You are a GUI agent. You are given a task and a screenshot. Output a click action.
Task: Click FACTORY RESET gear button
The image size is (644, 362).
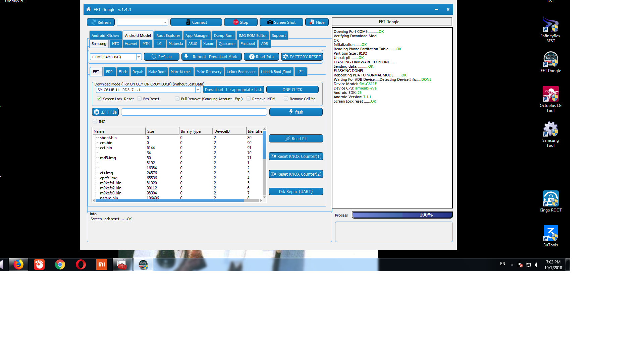(302, 57)
